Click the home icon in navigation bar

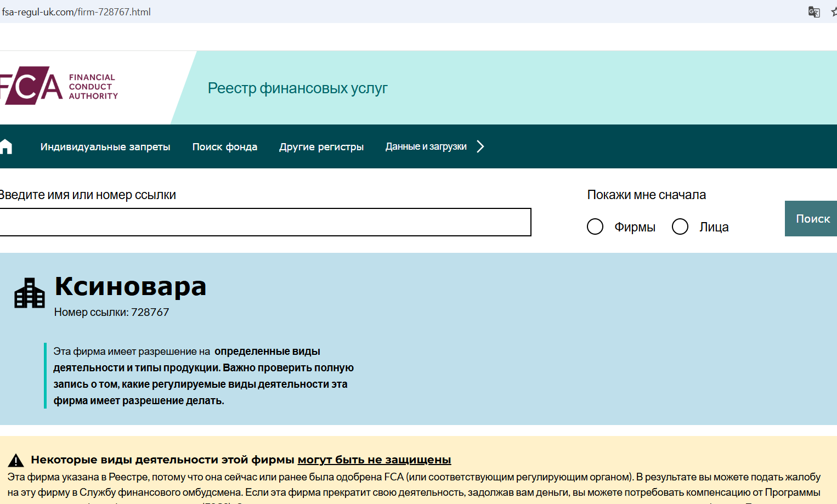[5, 146]
